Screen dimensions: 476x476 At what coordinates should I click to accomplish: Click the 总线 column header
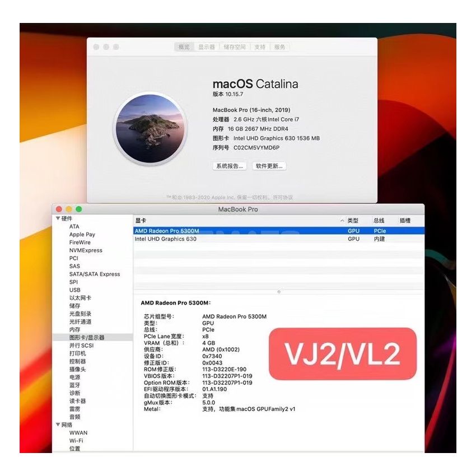(379, 221)
